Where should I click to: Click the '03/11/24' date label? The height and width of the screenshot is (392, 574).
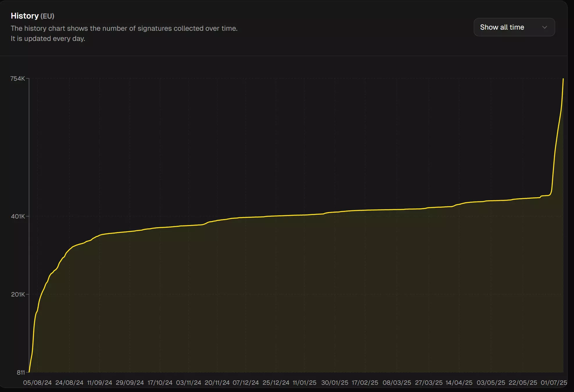tap(189, 382)
